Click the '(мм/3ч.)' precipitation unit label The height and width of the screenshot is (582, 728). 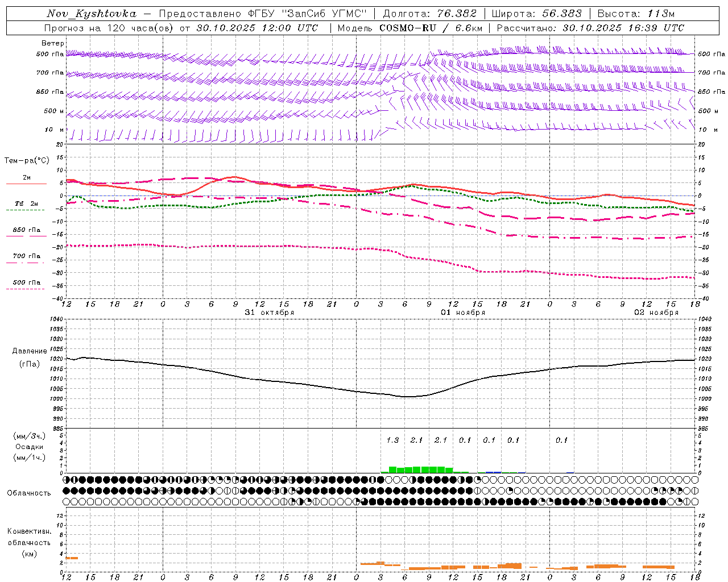point(30,436)
